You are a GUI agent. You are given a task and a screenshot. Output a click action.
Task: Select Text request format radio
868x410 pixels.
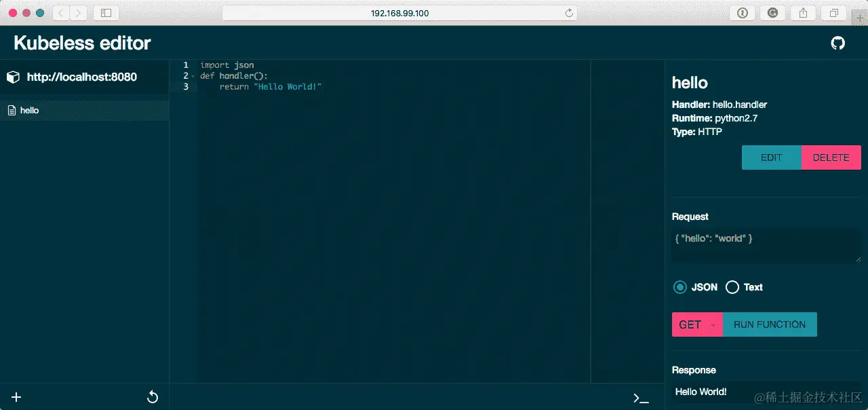[x=732, y=287]
